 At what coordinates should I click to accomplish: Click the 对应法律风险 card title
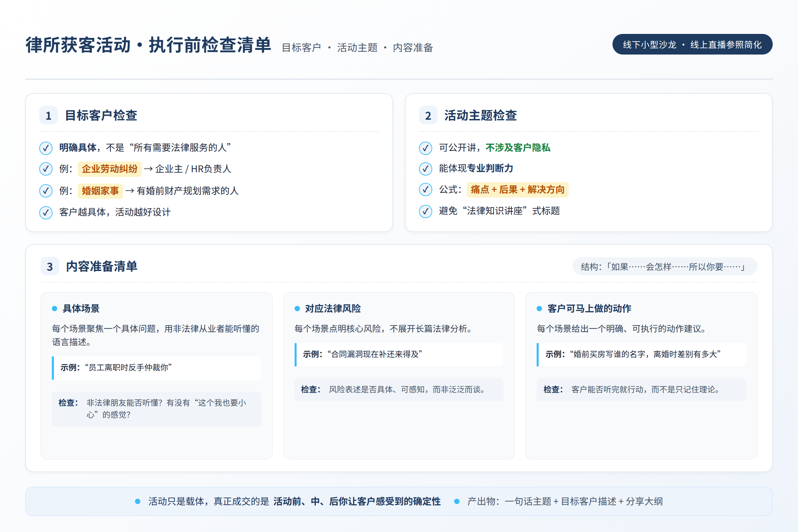pyautogui.click(x=333, y=309)
